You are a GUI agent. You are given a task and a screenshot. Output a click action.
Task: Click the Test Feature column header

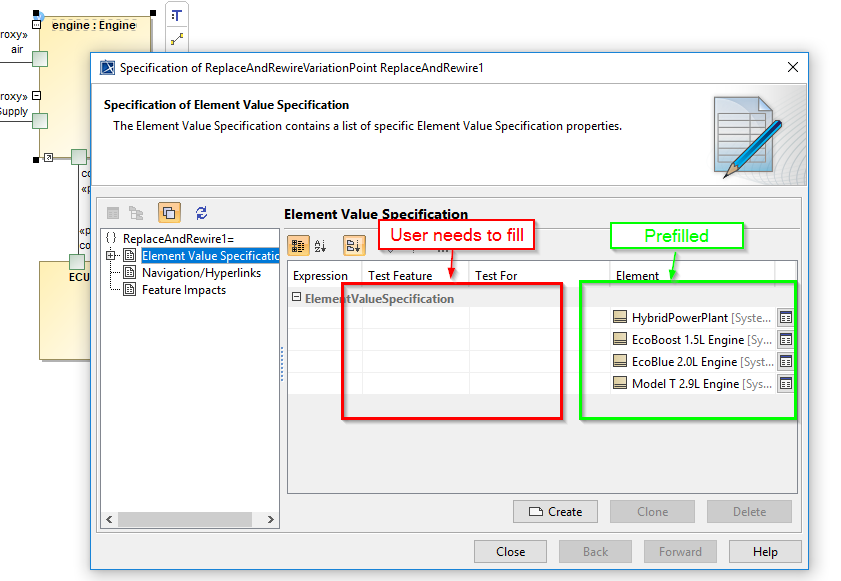coord(416,276)
